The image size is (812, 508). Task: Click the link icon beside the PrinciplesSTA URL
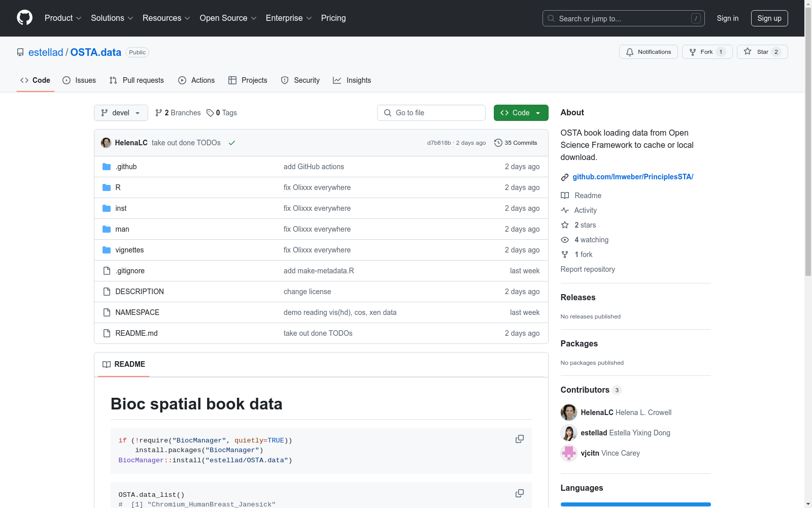(x=565, y=177)
